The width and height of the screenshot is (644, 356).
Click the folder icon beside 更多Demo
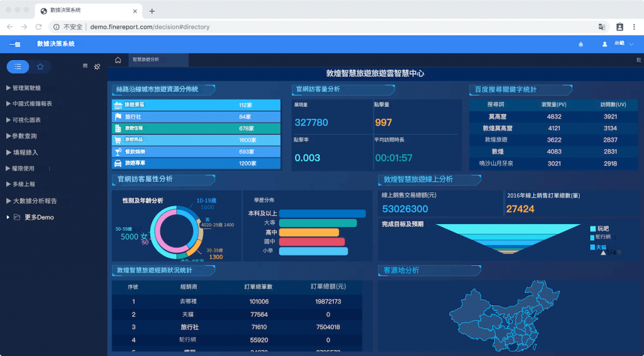pyautogui.click(x=17, y=218)
